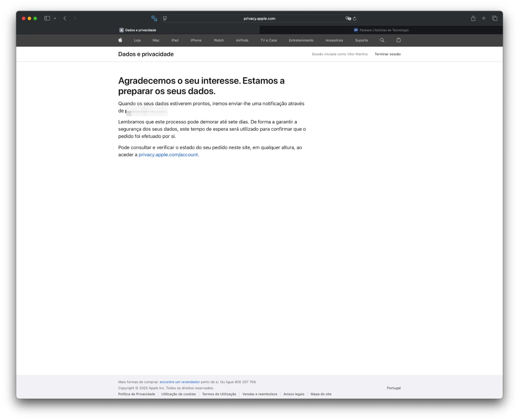This screenshot has height=420, width=519.
Task: Select the Dados e privacidade tab
Action: coord(138,30)
